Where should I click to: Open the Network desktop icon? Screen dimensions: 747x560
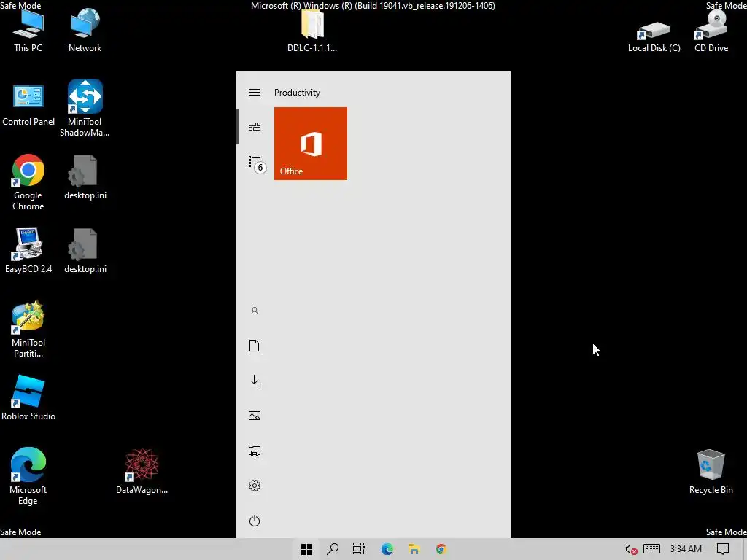[x=85, y=31]
